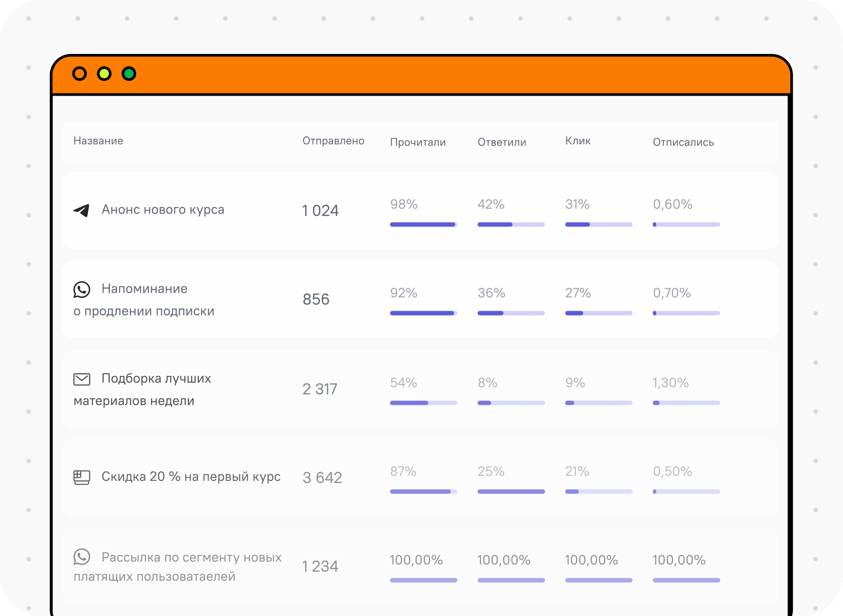Click the email envelope icon
Screen dimensions: 843x616
[82, 379]
